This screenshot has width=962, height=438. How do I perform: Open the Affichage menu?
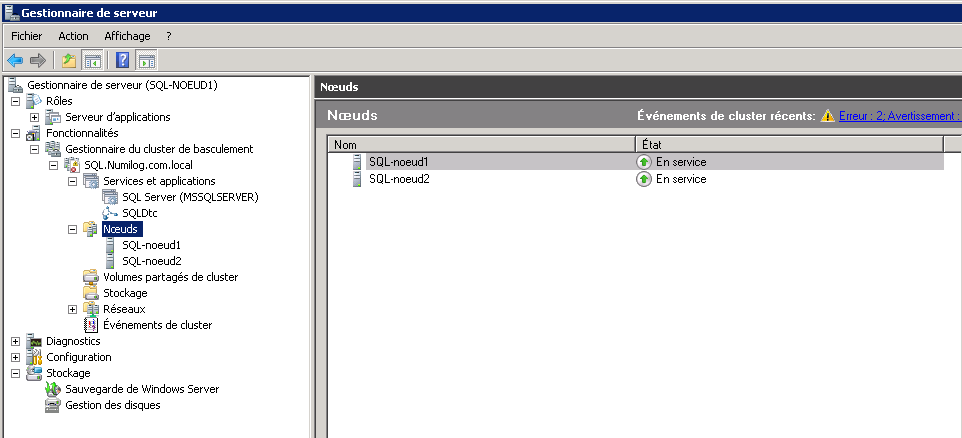[127, 36]
